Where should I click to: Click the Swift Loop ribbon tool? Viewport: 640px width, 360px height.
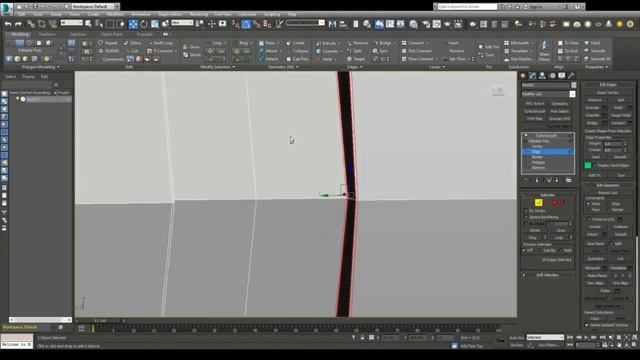[x=160, y=43]
